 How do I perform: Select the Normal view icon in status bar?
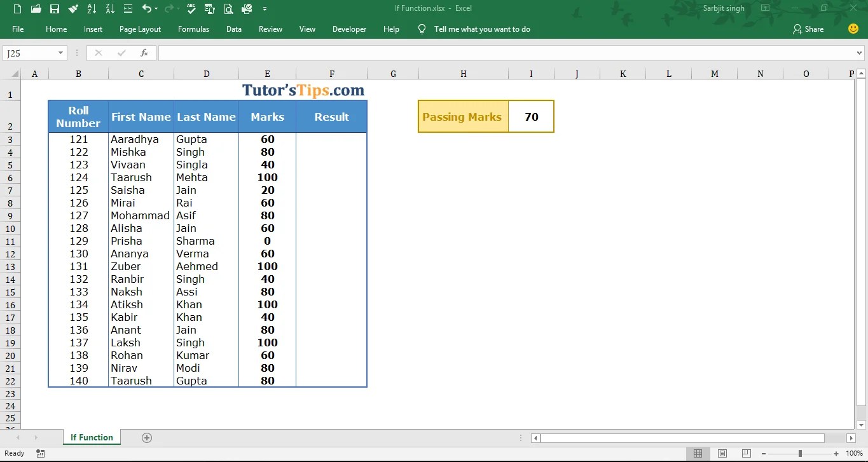(698, 452)
